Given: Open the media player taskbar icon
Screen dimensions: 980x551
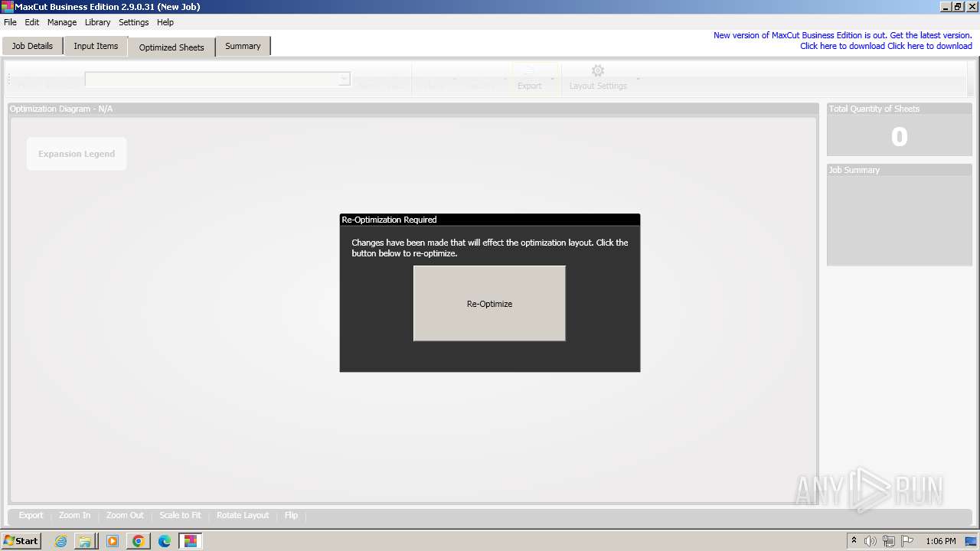Looking at the screenshot, I should point(113,541).
